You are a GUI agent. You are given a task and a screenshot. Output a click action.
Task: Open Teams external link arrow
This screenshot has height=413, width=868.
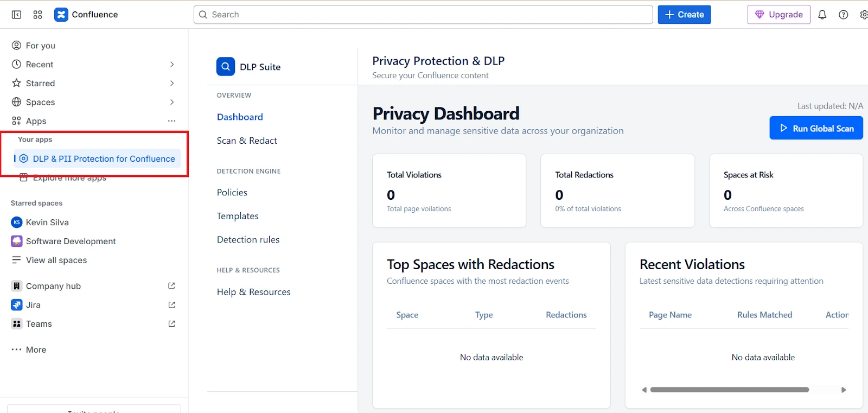tap(172, 324)
